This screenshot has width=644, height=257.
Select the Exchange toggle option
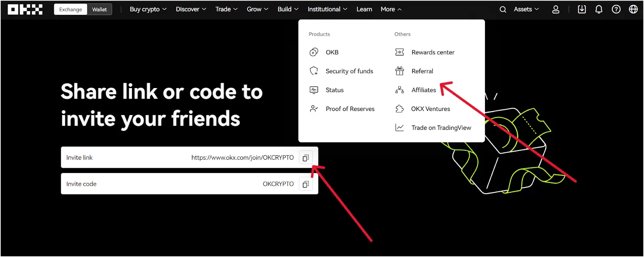(70, 9)
